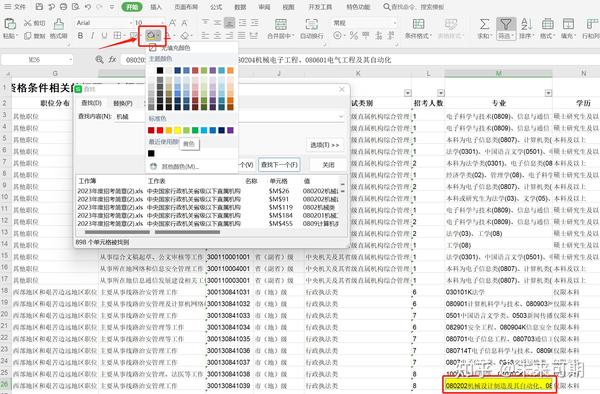Open the number format (常规) dropdown
The width and height of the screenshot is (600, 394).
point(395,23)
